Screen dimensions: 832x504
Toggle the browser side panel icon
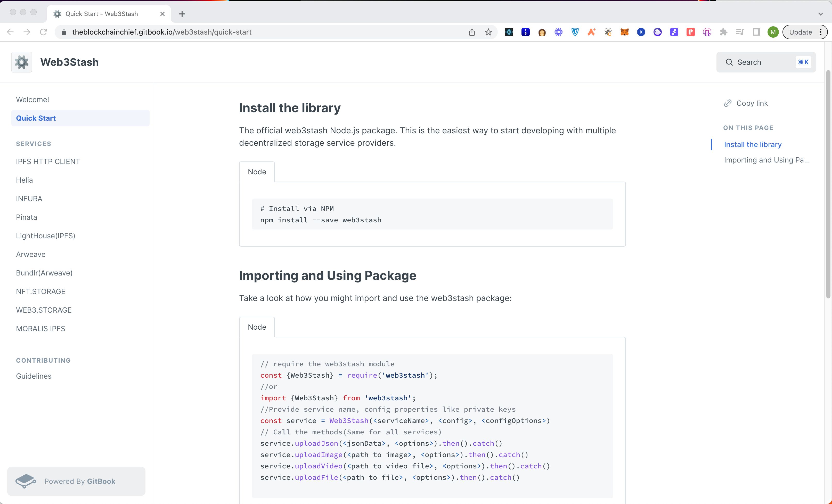(756, 32)
